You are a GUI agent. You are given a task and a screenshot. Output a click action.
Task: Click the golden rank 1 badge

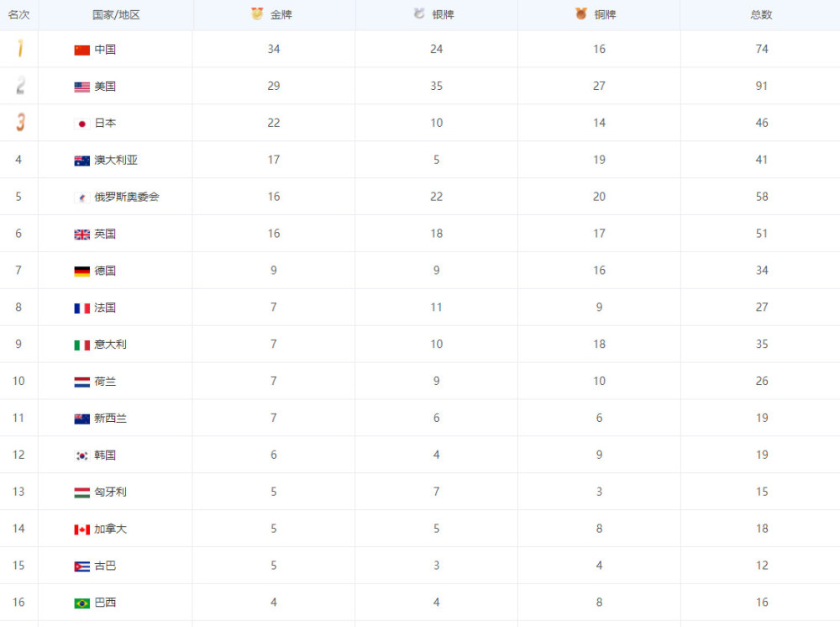(x=20, y=48)
